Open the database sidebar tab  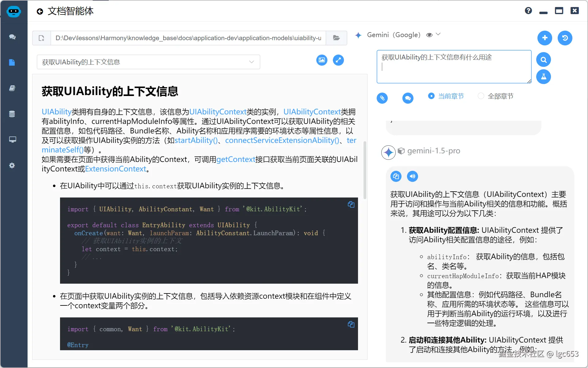point(12,114)
